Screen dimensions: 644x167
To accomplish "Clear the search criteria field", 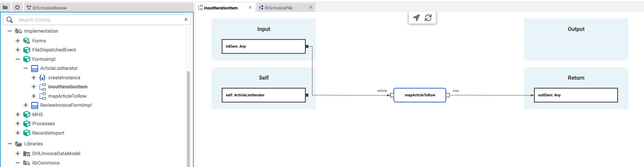I will click(x=186, y=19).
